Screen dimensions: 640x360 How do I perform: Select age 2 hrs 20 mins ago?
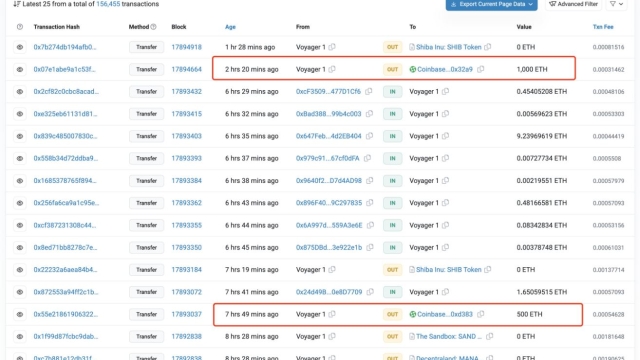(252, 69)
